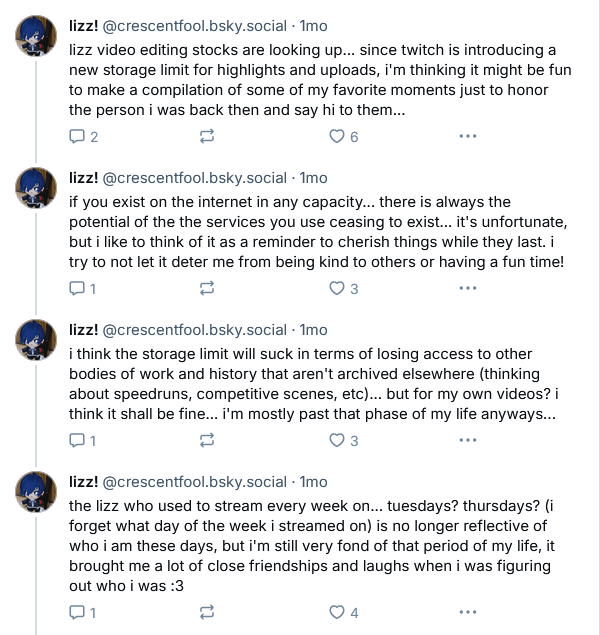Reply to the 'tuesdays? thursdays?' post
The image size is (600, 635).
82,612
